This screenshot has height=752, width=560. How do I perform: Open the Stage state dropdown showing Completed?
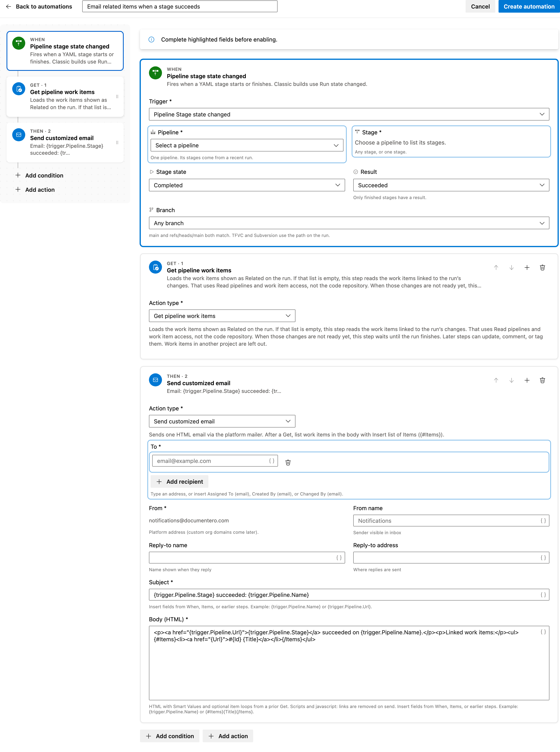247,185
